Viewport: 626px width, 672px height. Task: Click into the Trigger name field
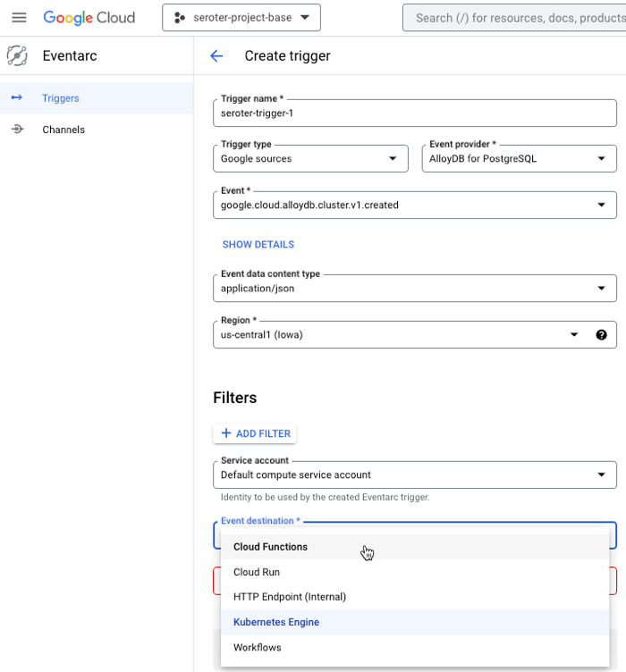pos(415,113)
